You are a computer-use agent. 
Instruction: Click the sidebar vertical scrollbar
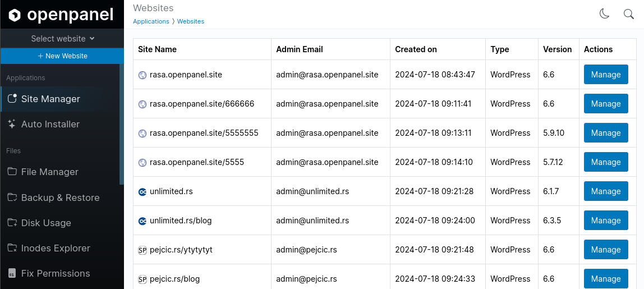click(x=122, y=124)
